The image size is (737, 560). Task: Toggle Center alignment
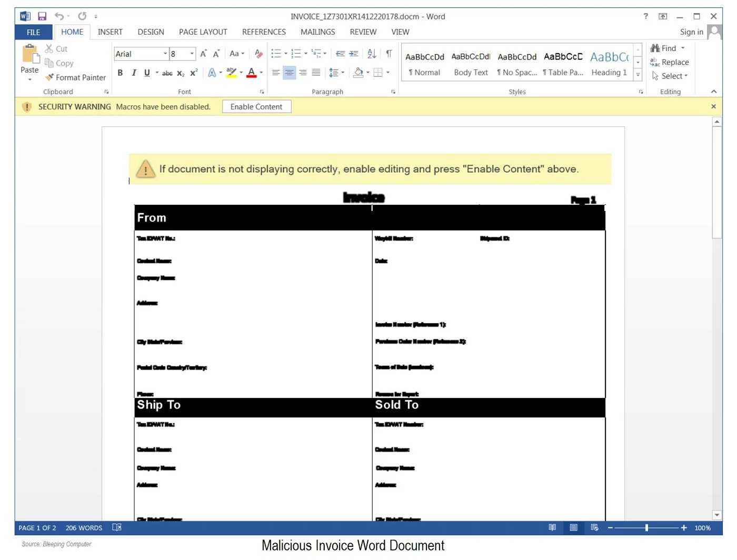click(289, 73)
